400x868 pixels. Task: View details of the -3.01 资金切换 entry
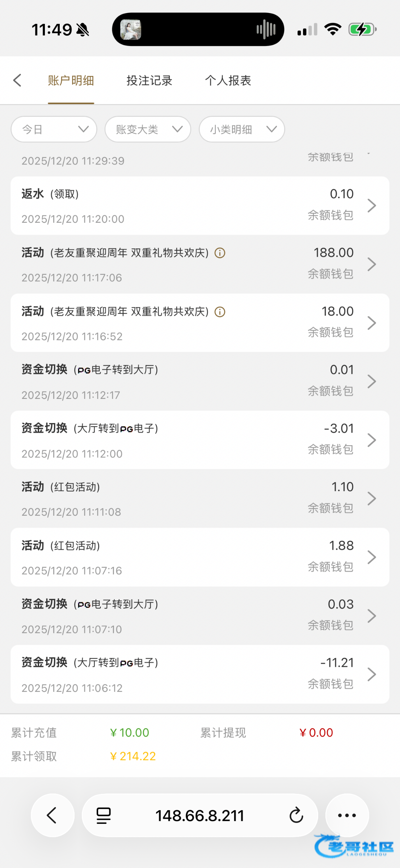(x=200, y=440)
